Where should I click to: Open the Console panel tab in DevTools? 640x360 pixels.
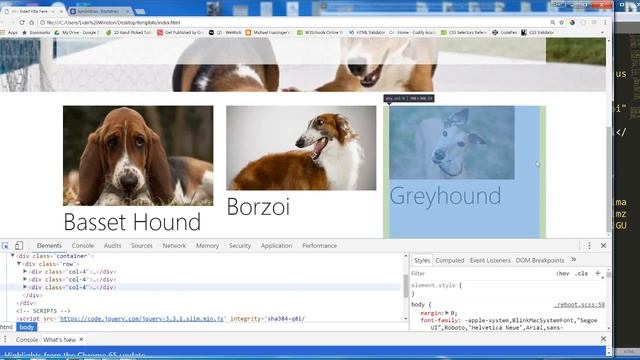click(x=83, y=246)
